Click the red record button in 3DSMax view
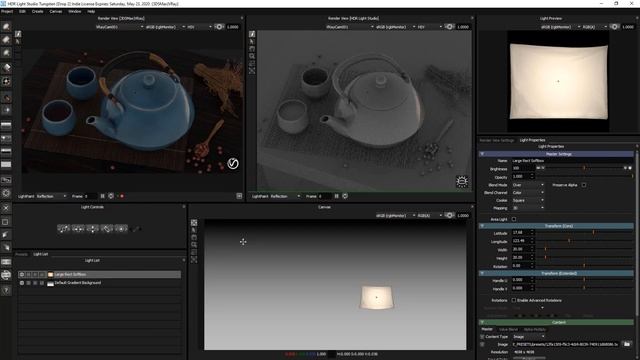 (x=122, y=196)
